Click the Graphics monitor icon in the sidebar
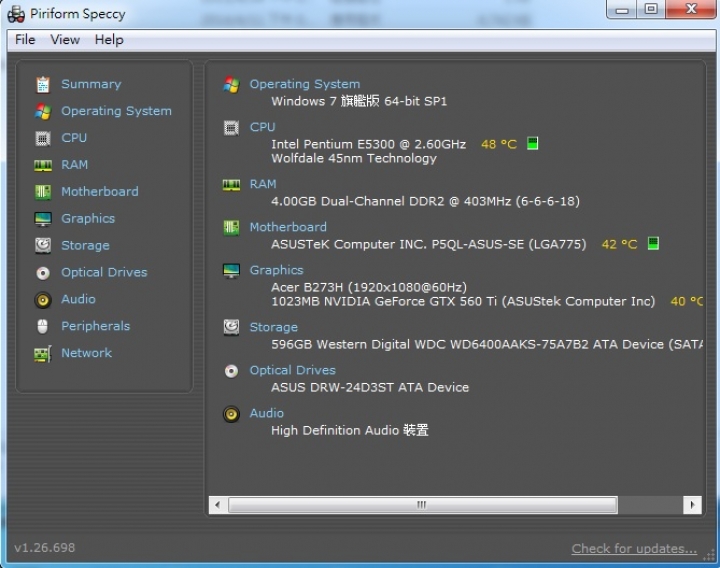 coord(43,219)
